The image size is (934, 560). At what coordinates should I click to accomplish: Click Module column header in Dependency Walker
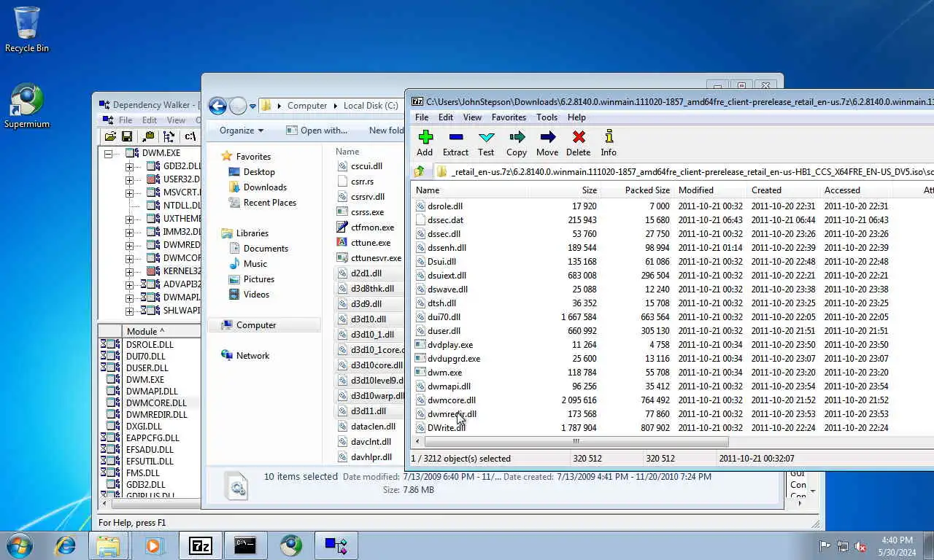[x=161, y=332]
